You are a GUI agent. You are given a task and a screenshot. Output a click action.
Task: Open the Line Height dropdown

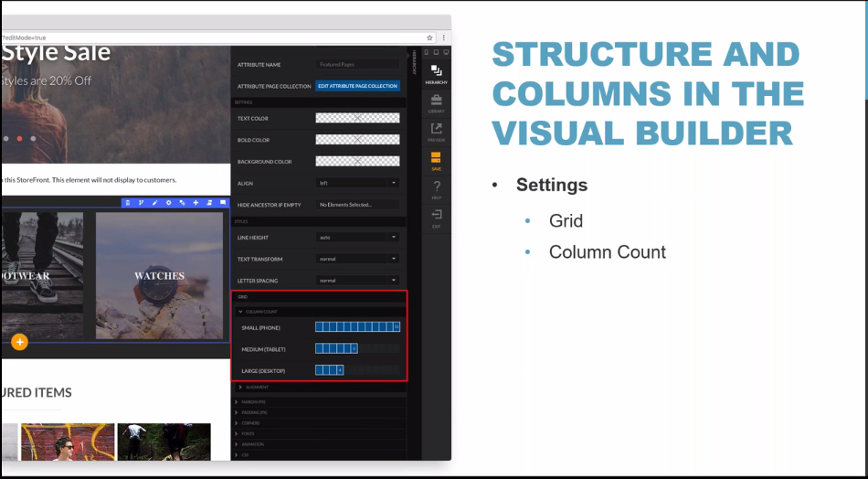(357, 237)
